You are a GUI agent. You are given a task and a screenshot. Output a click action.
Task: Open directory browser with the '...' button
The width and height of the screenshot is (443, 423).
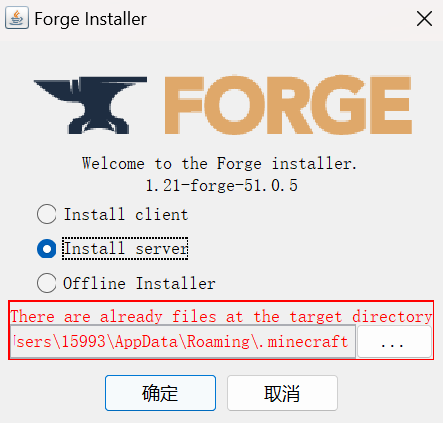pyautogui.click(x=394, y=342)
